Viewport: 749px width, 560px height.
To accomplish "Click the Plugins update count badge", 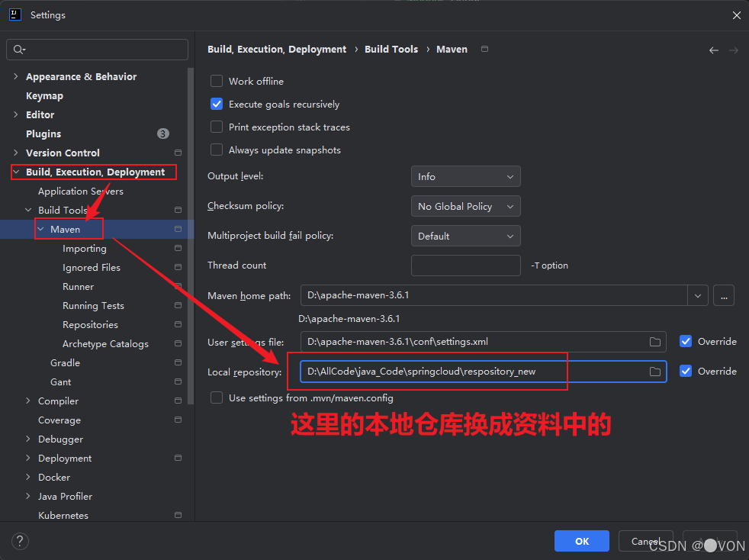I will tap(163, 134).
